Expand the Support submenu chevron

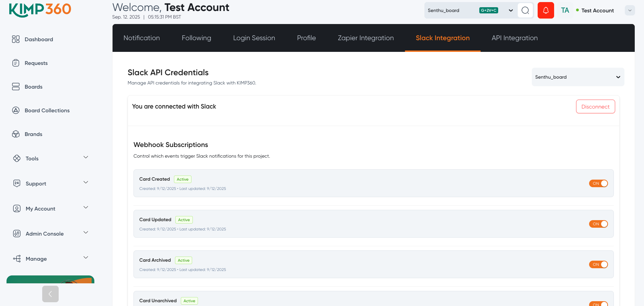pyautogui.click(x=86, y=182)
